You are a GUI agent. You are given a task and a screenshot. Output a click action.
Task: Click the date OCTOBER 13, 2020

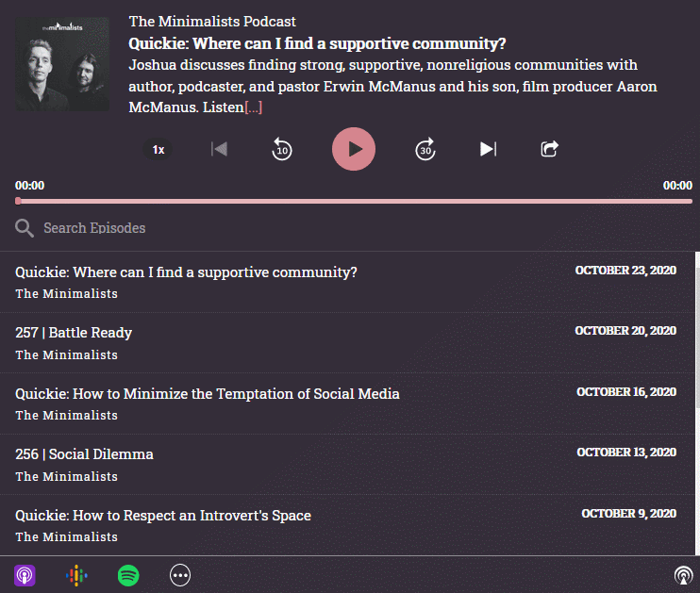(x=626, y=453)
